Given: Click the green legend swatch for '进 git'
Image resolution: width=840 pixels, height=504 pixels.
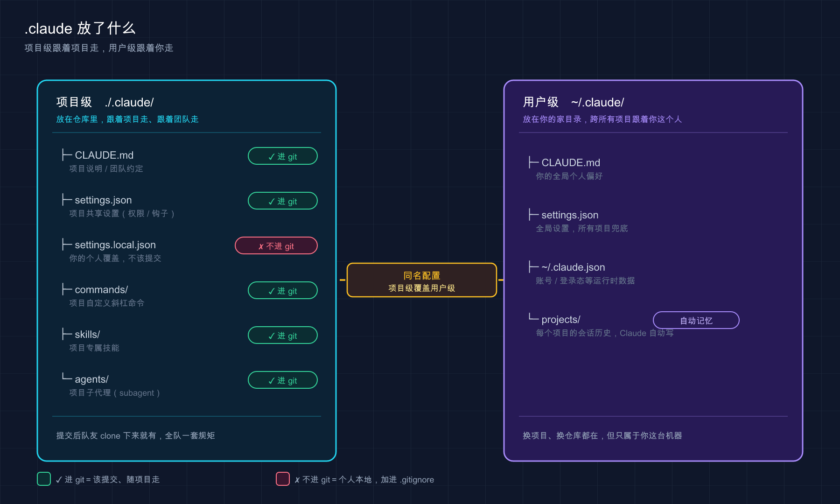Looking at the screenshot, I should (44, 479).
